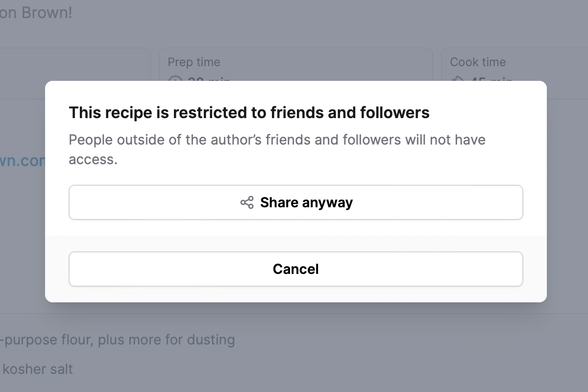This screenshot has height=392, width=588.
Task: Click the gray footer area below Cancel
Action: point(295,294)
